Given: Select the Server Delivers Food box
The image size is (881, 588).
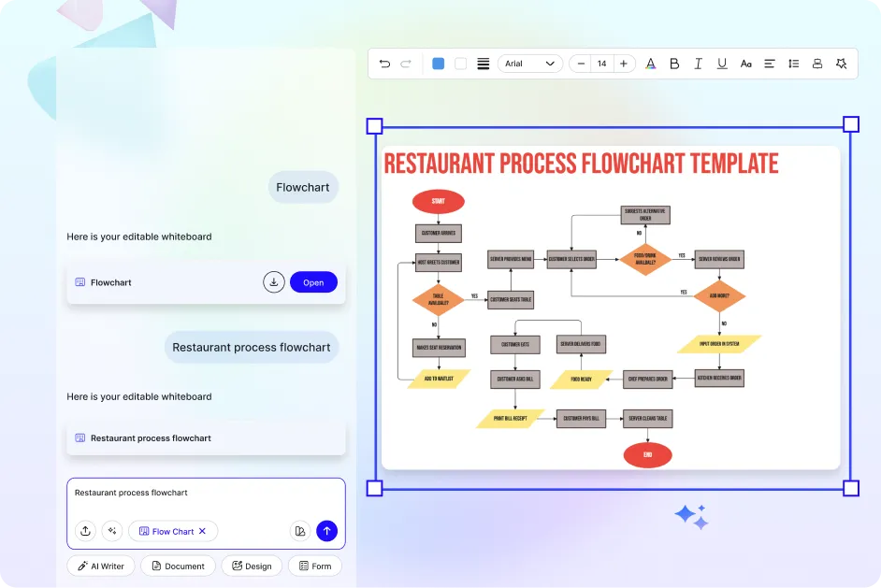Looking at the screenshot, I should coord(581,344).
